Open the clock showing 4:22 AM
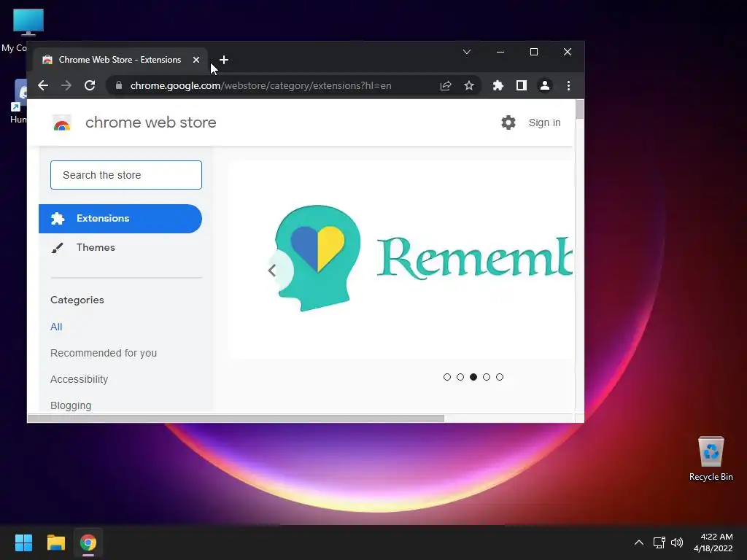 point(713,542)
